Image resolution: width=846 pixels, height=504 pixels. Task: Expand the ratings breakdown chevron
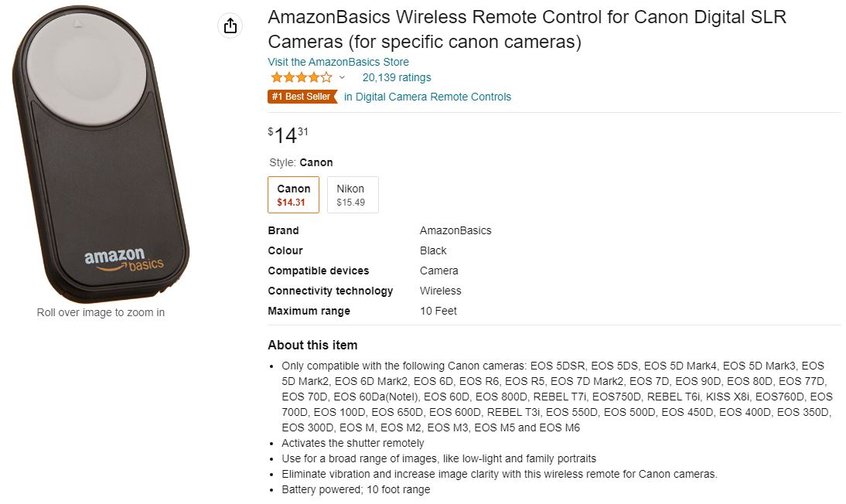(x=342, y=77)
